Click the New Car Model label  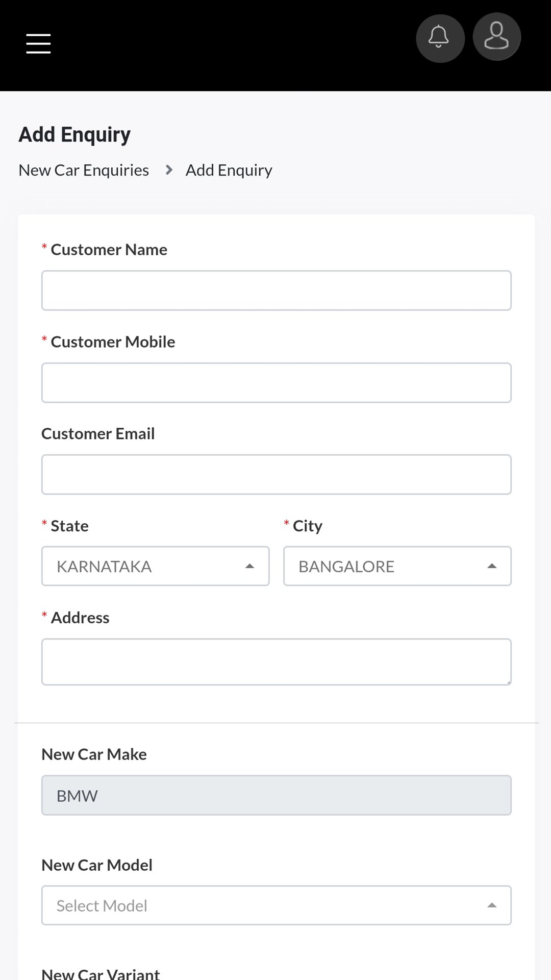pos(97,865)
